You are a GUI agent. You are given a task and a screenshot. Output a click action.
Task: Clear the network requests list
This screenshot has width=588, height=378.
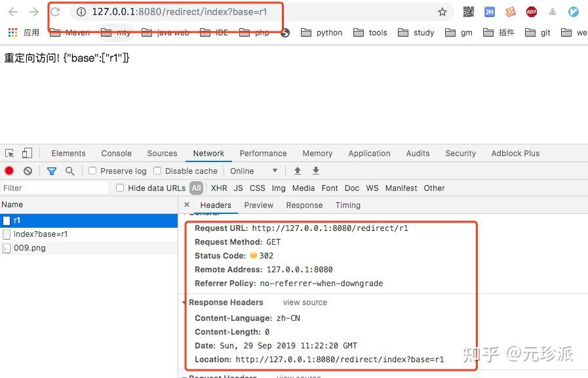pos(26,171)
